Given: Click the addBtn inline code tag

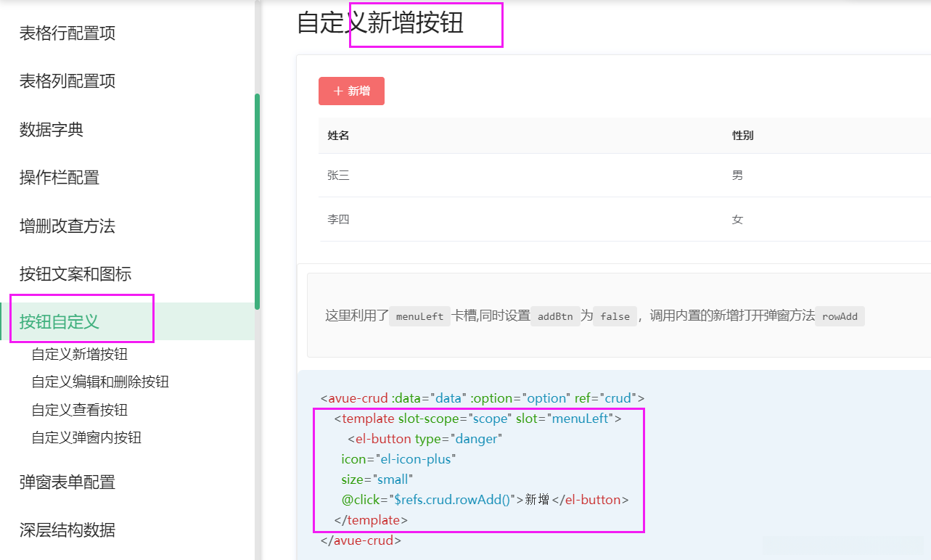Looking at the screenshot, I should 555,316.
